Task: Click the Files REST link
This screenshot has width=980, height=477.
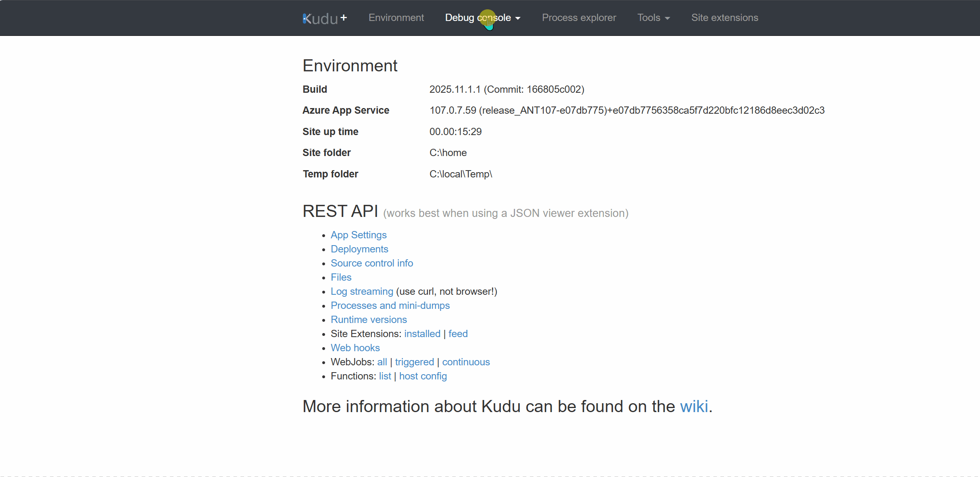Action: point(341,277)
